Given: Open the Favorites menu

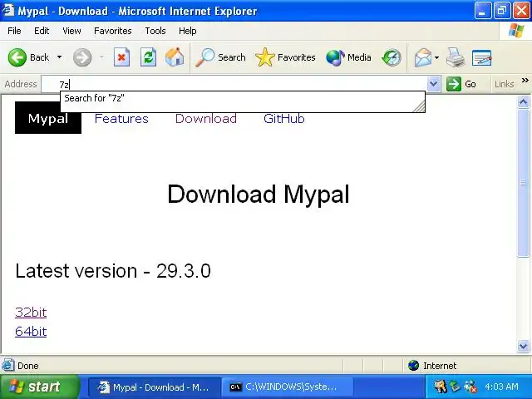Looking at the screenshot, I should (x=113, y=31).
